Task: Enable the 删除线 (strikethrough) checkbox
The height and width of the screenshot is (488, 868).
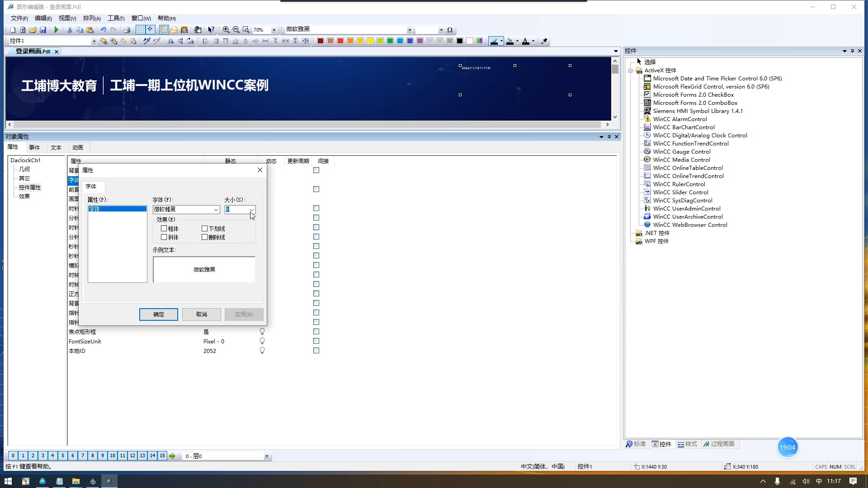Action: click(x=204, y=237)
